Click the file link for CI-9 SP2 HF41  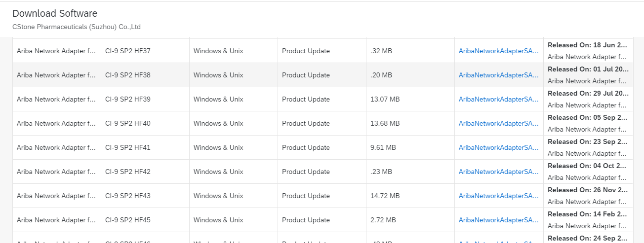click(498, 147)
